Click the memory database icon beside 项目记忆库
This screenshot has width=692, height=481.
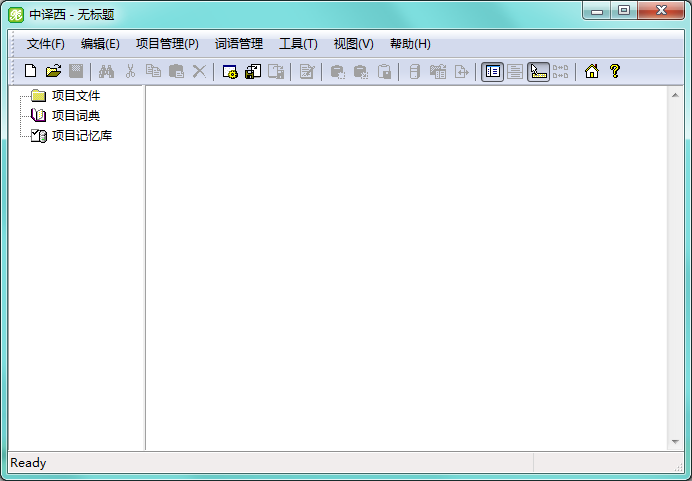39,135
